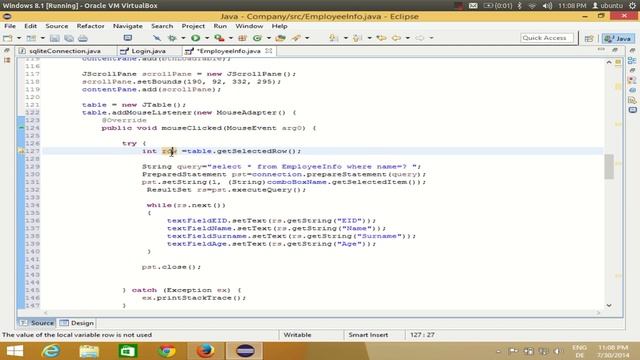The width and height of the screenshot is (640, 360).
Task: Click the editor scrollbar up arrow
Action: point(609,62)
